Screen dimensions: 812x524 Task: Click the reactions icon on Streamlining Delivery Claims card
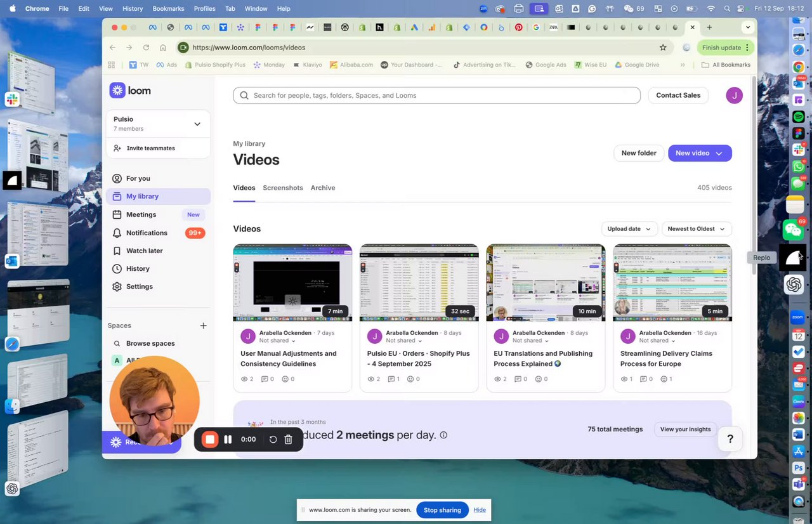pyautogui.click(x=664, y=379)
